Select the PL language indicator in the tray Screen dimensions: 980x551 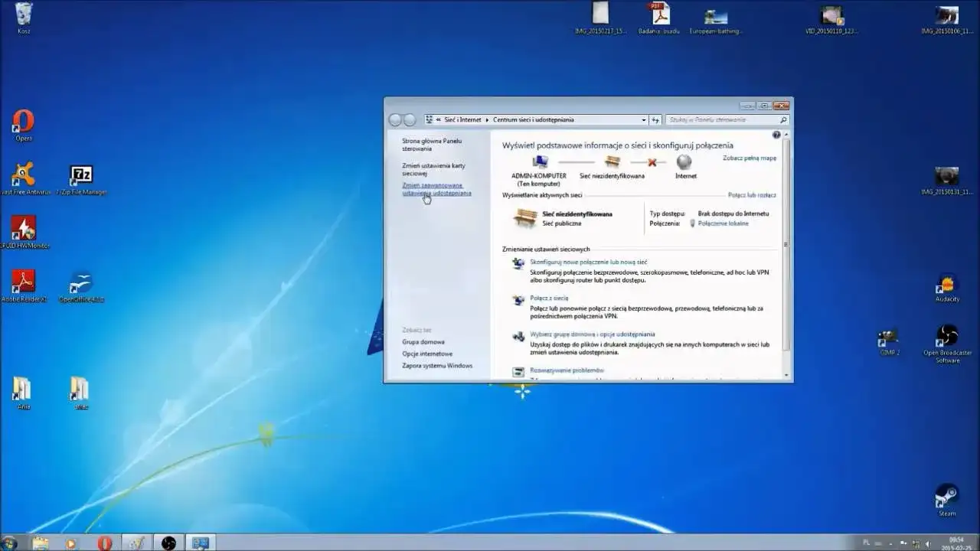click(x=866, y=540)
